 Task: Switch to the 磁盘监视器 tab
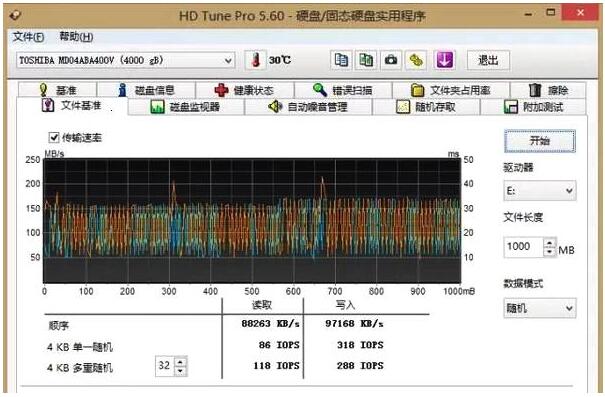pos(186,107)
